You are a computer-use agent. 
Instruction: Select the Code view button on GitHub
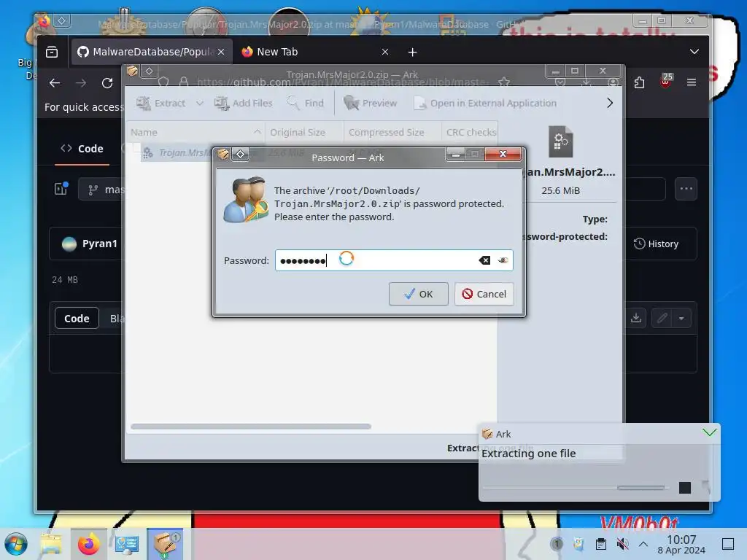coord(77,318)
